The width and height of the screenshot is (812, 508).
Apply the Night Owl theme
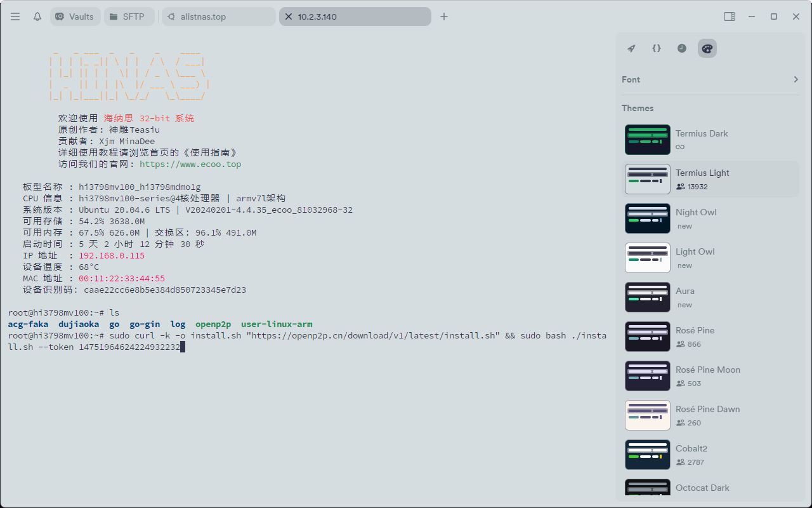click(x=710, y=218)
